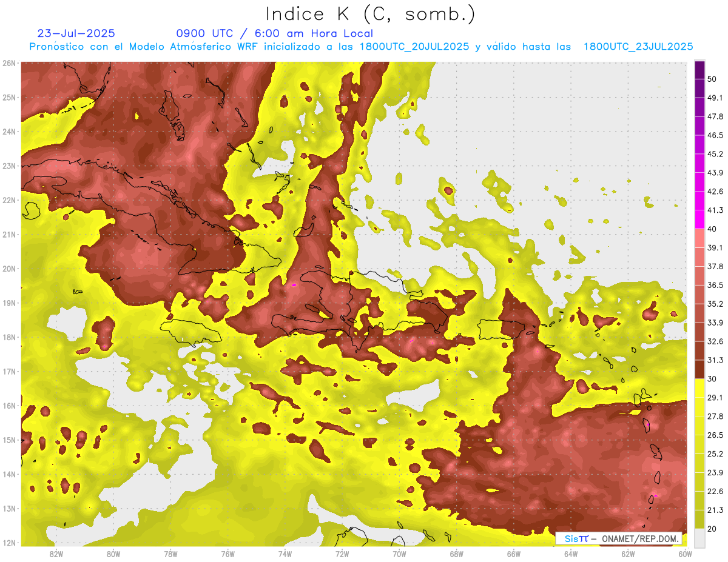Click the '24N' latitude axis label
Viewport: 728px width, 562px height.
(x=8, y=131)
